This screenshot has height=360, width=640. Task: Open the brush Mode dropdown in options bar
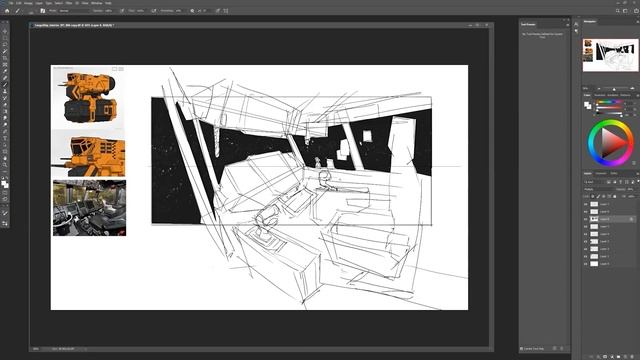coord(73,11)
